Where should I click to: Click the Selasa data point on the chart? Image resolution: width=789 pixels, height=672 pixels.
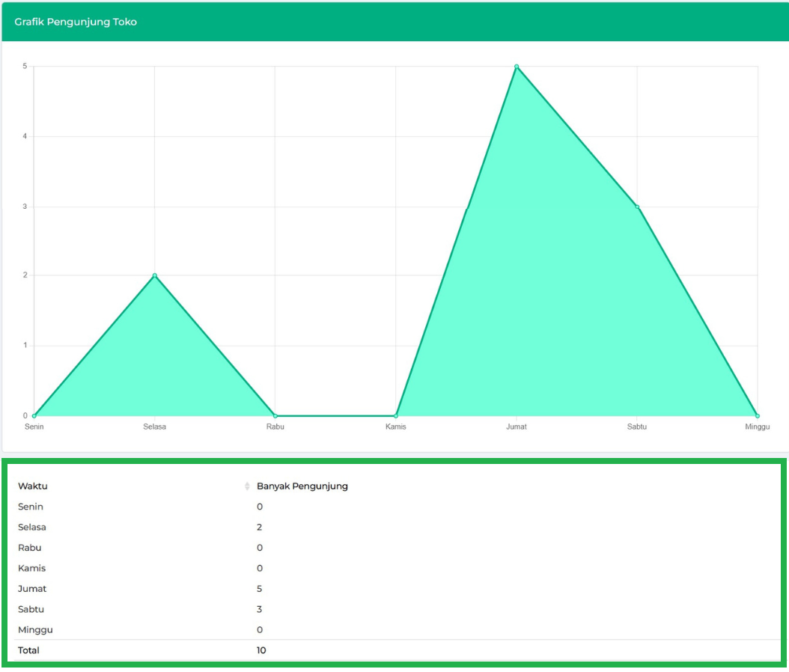click(x=155, y=275)
